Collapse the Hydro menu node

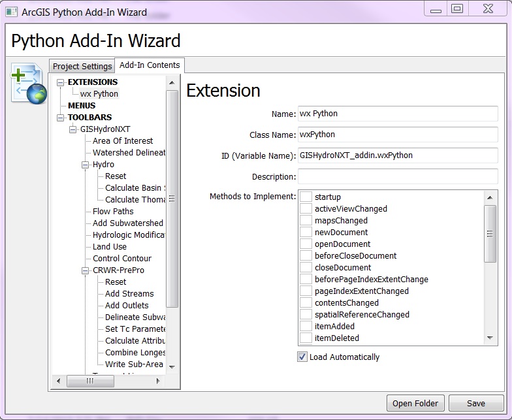(x=85, y=165)
